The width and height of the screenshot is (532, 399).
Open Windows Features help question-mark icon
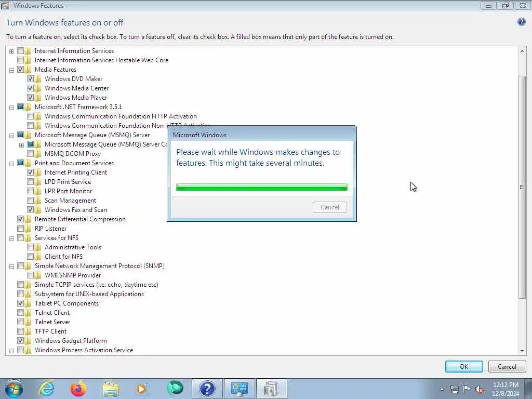[522, 22]
